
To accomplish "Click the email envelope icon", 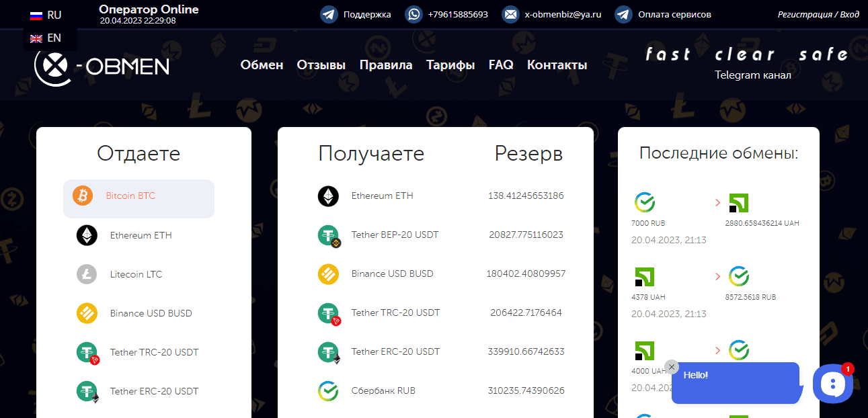I will [510, 14].
